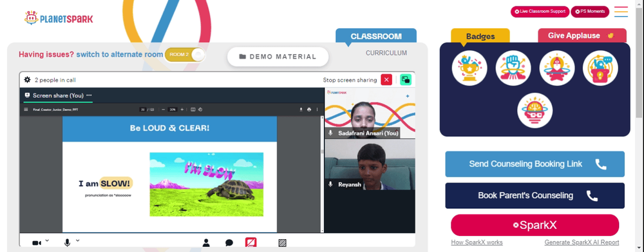Toggle PDF fit to page
Image resolution: width=644 pixels, height=252 pixels.
coord(193,110)
